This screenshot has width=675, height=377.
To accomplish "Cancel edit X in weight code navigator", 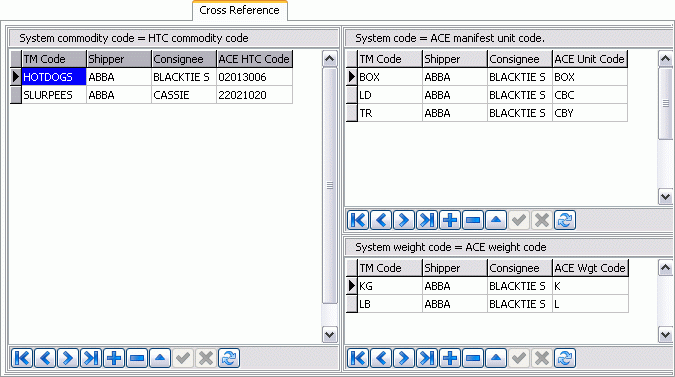I will click(x=542, y=358).
